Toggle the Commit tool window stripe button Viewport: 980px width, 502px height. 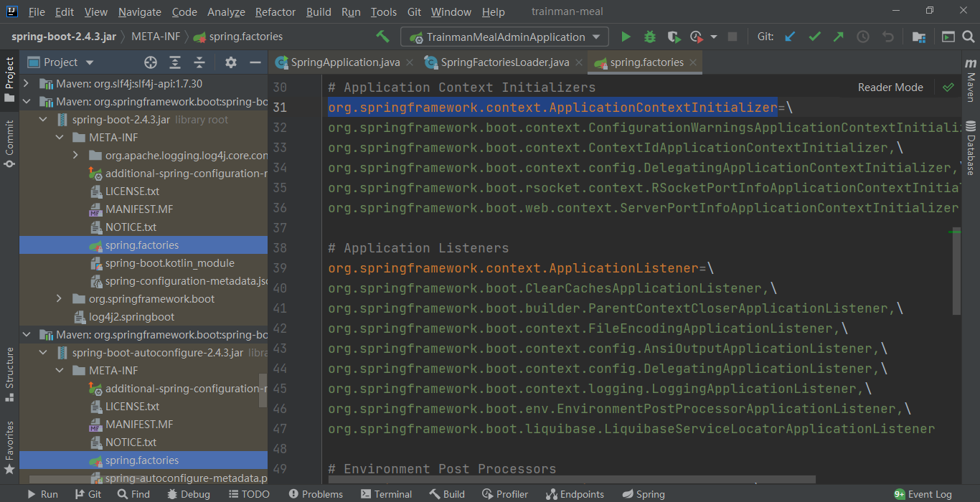9,143
